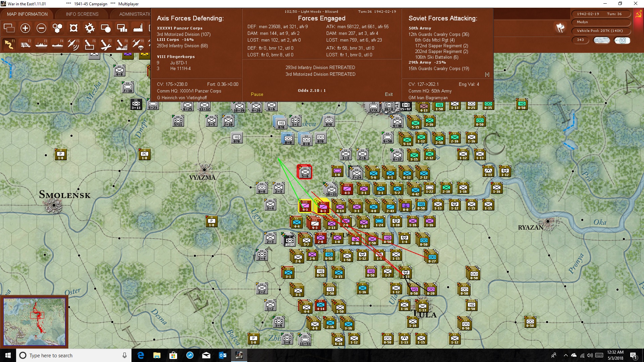Click the weather condition indicator pill
Screen dimensions: 644x362
[602, 40]
